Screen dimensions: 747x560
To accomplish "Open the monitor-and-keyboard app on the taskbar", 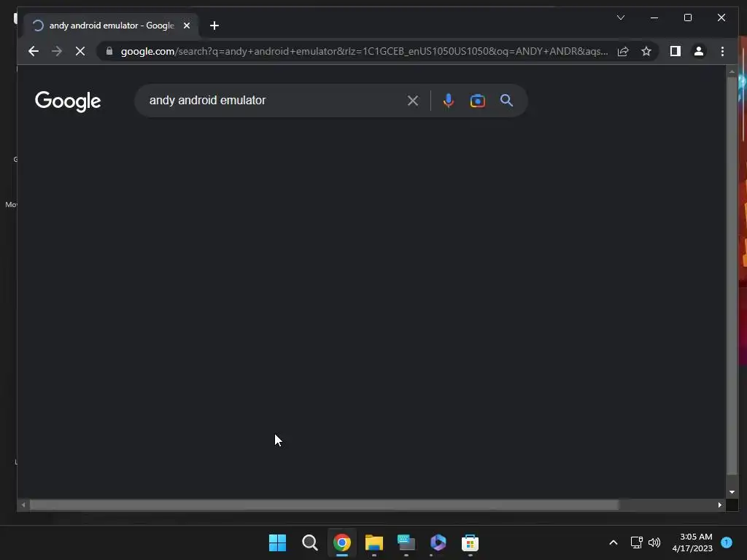I will point(406,542).
